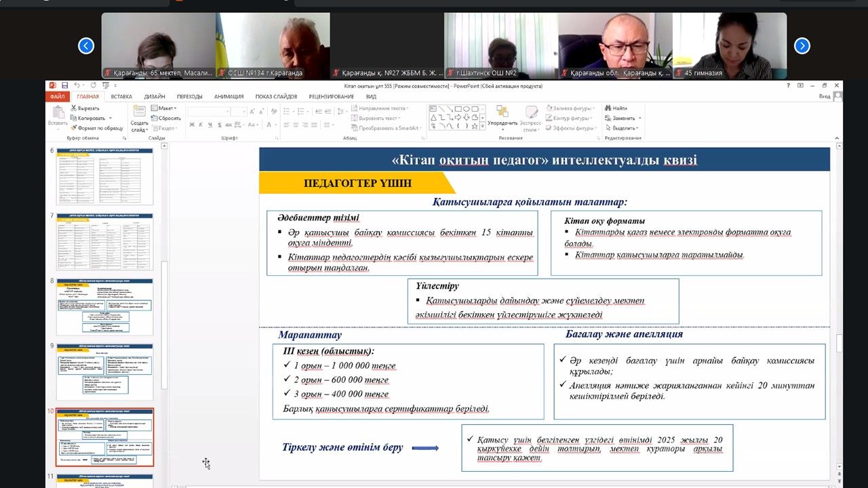
Task: Select slide 9 thumbnail
Action: [x=104, y=371]
